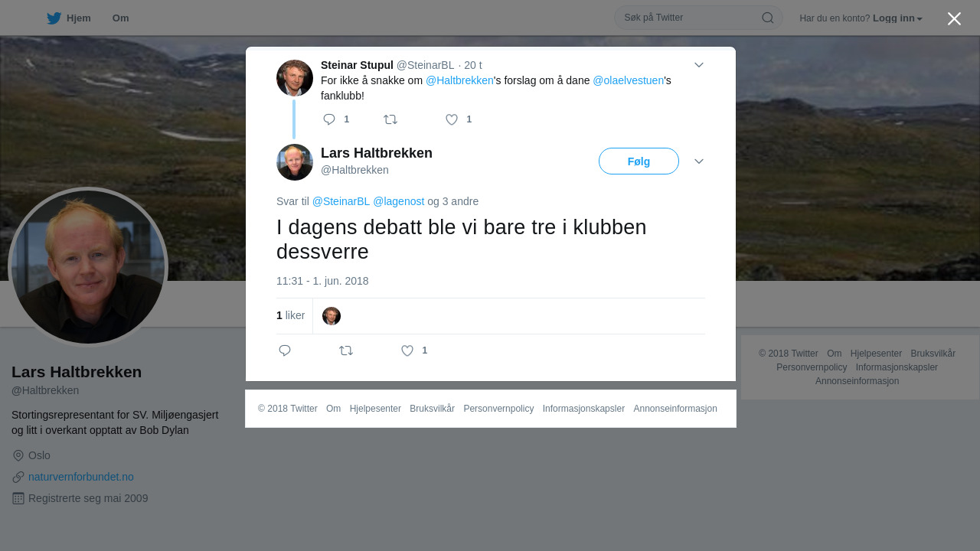Follow Lars Haltbrekken with Følg button
Viewport: 980px width, 551px height.
coord(639,161)
